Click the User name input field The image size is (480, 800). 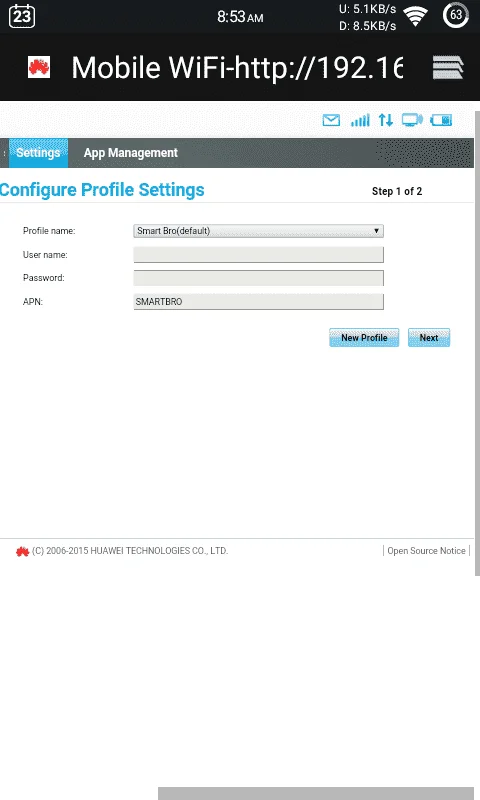259,255
